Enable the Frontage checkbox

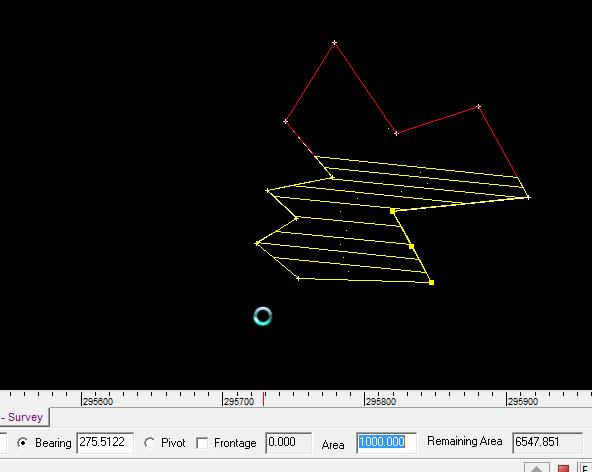(202, 443)
